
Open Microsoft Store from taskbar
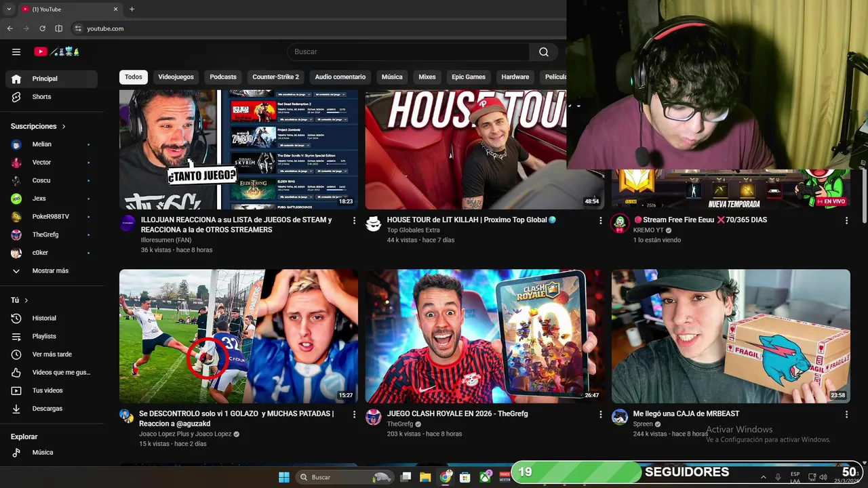465,477
